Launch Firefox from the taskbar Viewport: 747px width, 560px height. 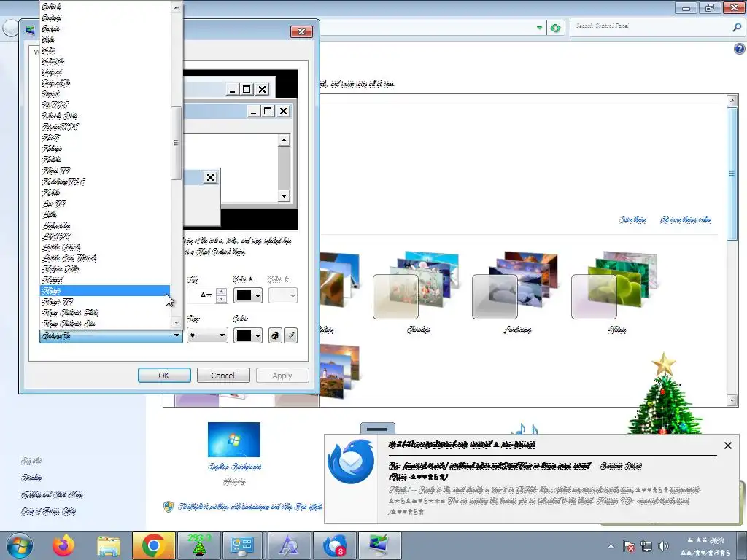coord(64,545)
